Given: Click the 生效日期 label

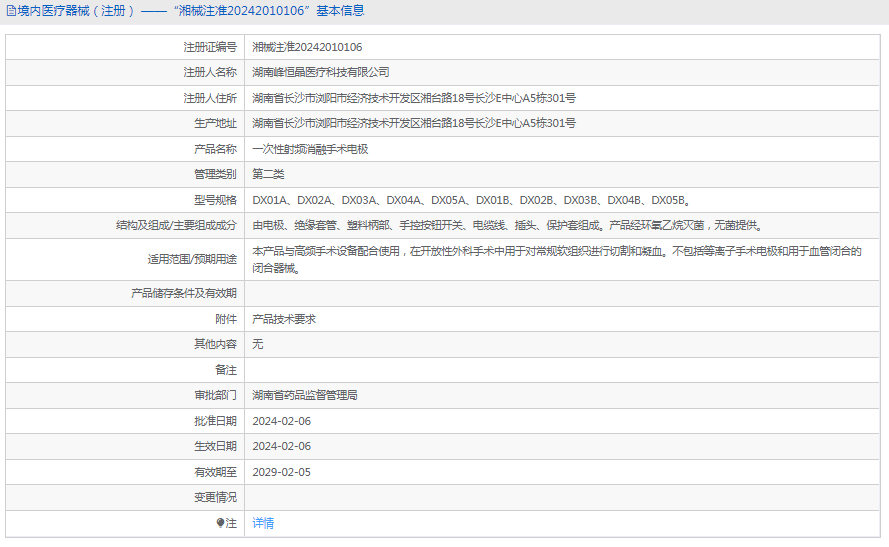Looking at the screenshot, I should 215,446.
